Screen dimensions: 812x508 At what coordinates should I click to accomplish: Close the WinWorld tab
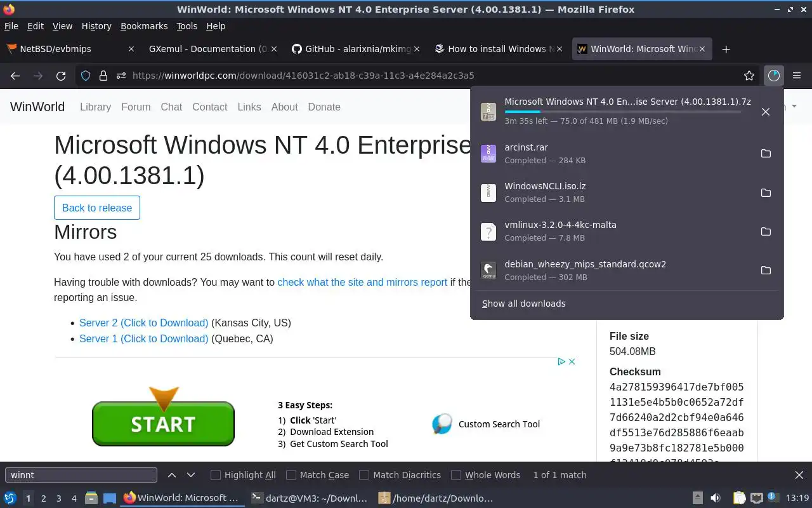(702, 49)
